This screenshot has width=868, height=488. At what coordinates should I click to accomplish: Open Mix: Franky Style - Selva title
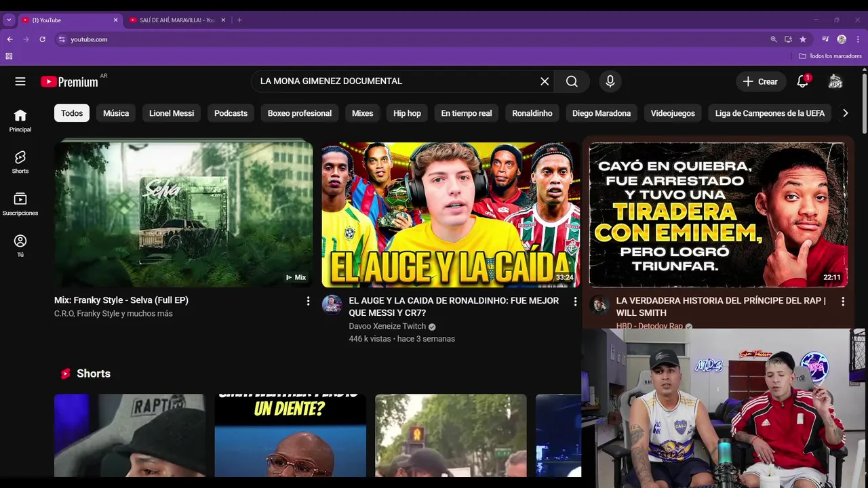tap(121, 300)
